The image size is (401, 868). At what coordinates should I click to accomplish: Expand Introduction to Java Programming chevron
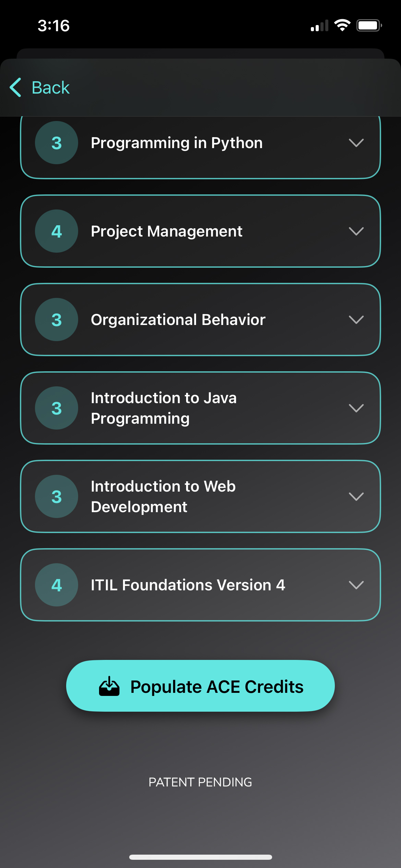[356, 408]
